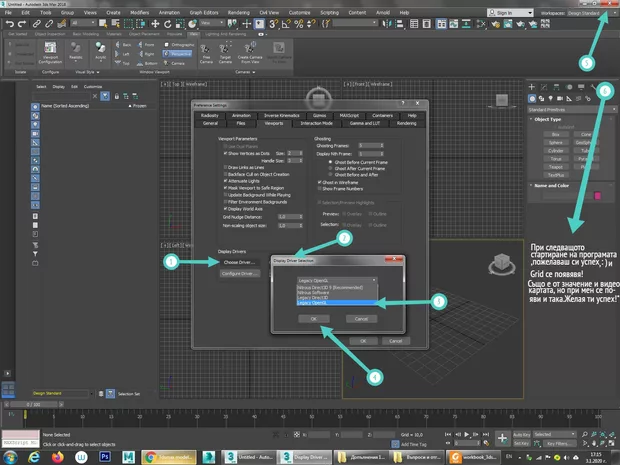Open Photoshop from the Windows taskbar
This screenshot has height=465, width=620.
[x=105, y=455]
